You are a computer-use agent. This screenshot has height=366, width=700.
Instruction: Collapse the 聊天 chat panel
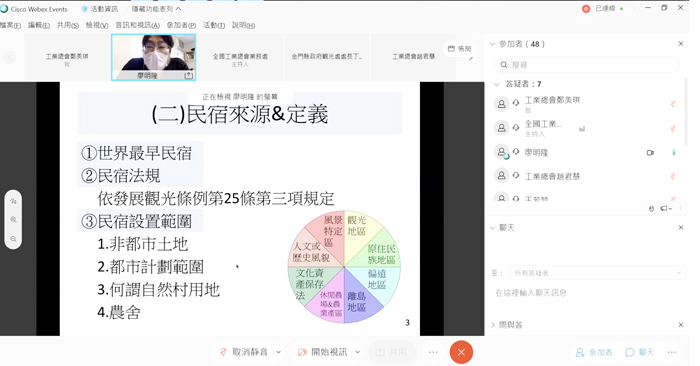pyautogui.click(x=492, y=228)
